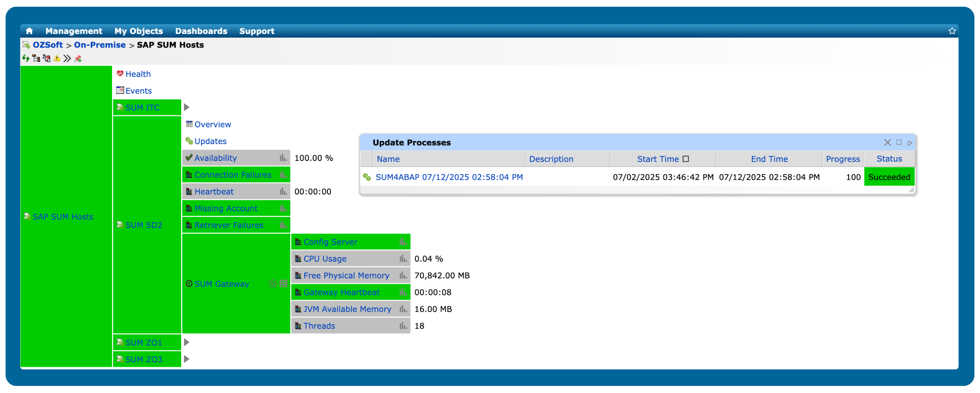Click the Health heart icon

[x=120, y=74]
